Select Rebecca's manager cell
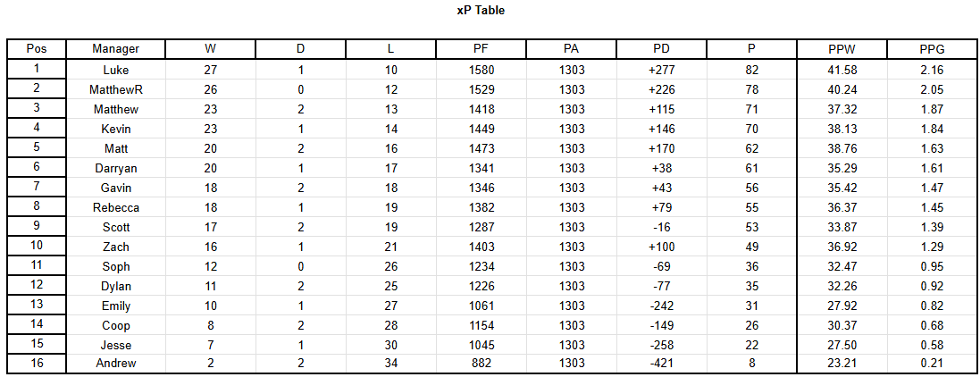This screenshot has height=377, width=980. tap(115, 207)
